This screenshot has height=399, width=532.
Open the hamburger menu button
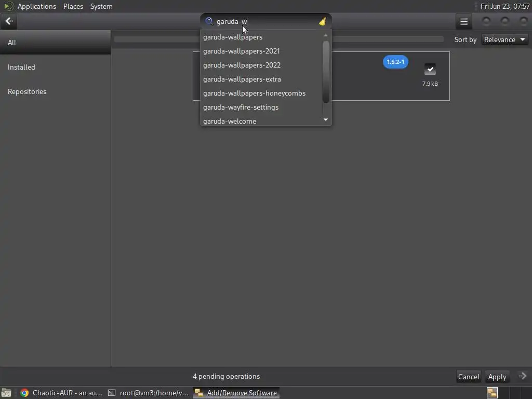464,21
